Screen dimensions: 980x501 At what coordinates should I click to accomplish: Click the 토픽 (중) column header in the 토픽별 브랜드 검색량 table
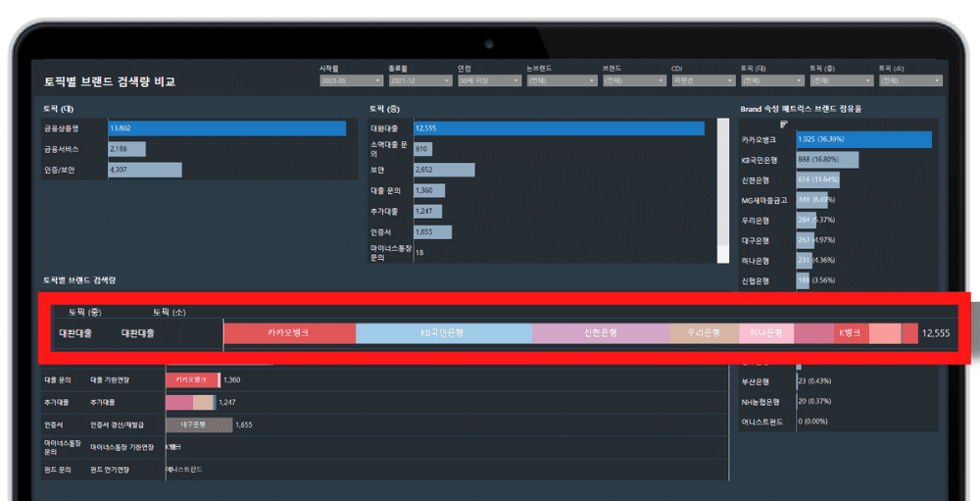[85, 312]
